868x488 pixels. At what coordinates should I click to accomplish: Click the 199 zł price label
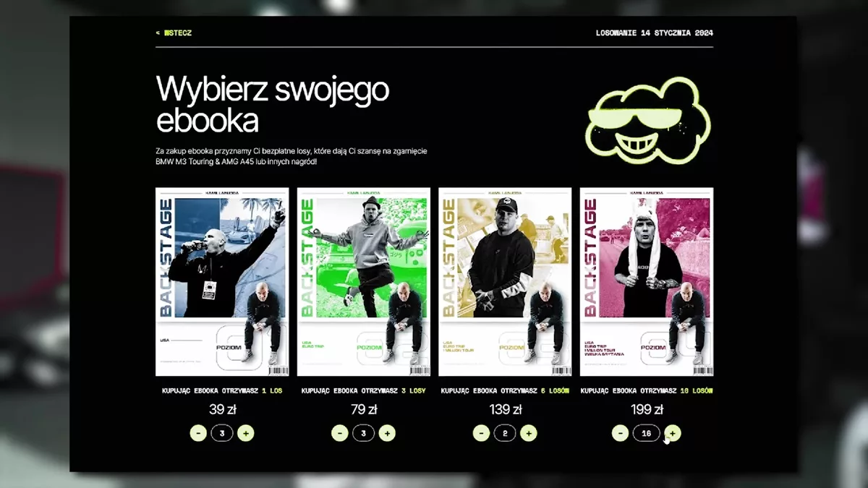pos(647,410)
